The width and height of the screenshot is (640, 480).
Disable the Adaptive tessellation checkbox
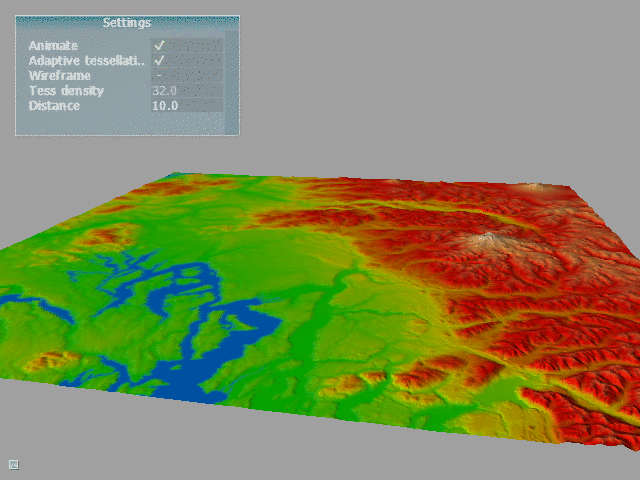click(x=158, y=61)
